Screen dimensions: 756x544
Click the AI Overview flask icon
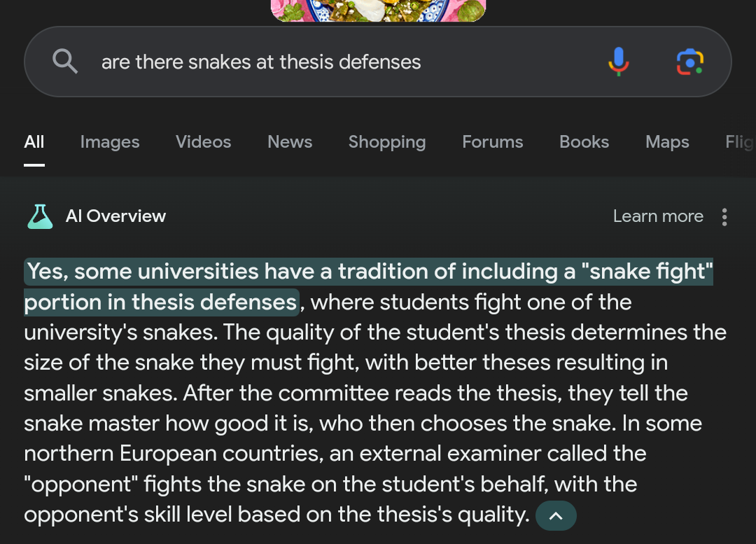[40, 216]
